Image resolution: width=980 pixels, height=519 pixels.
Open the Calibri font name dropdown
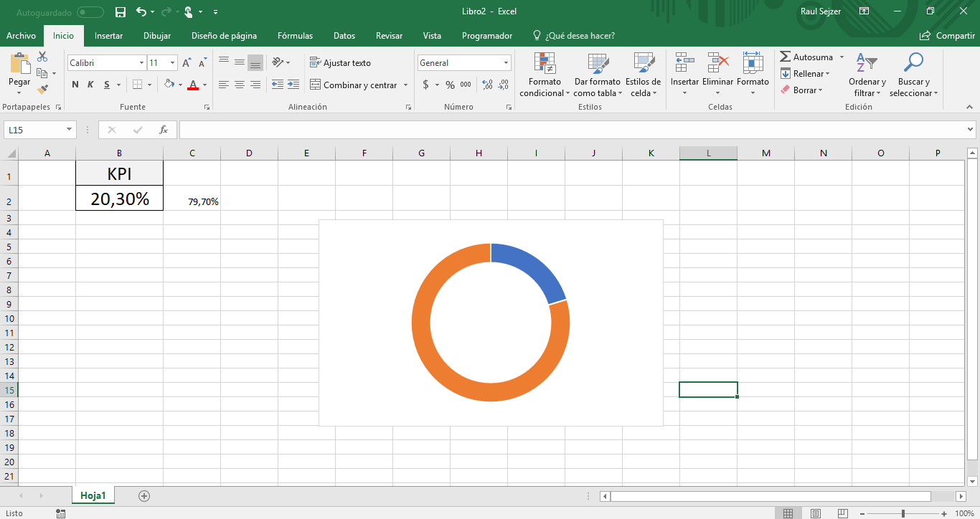[x=141, y=63]
